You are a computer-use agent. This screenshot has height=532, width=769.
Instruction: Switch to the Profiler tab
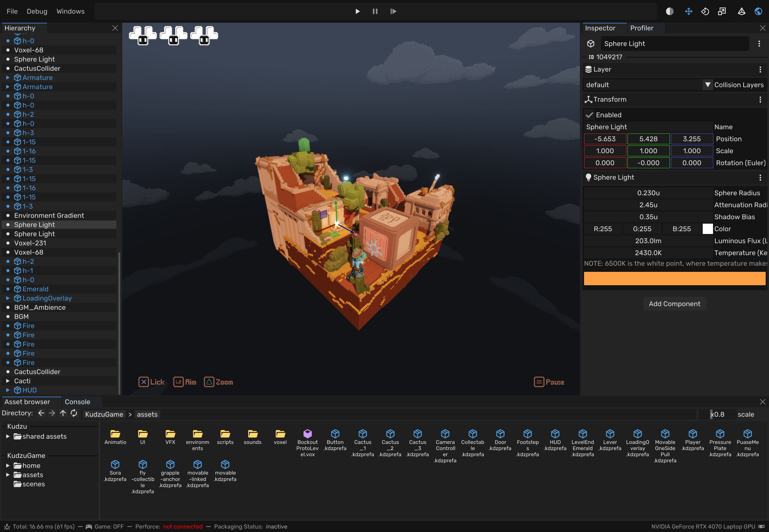(x=641, y=28)
